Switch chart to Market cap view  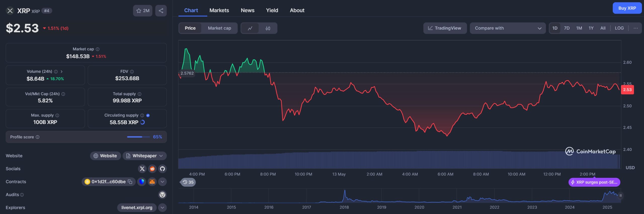coord(219,28)
